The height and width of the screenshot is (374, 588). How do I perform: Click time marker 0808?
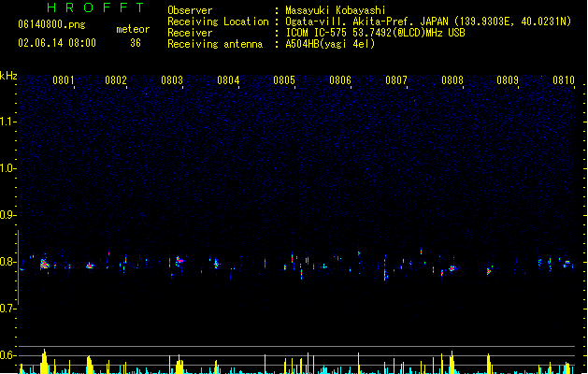[x=452, y=80]
